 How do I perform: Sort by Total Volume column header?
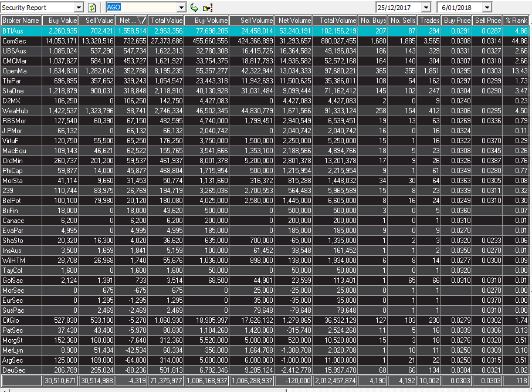(x=336, y=21)
